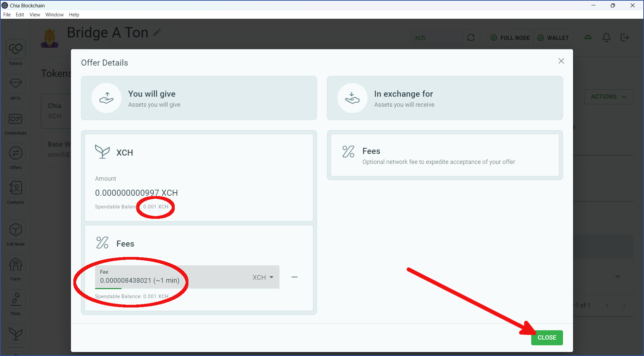Open the Help menu
The image size is (644, 356).
pos(74,15)
